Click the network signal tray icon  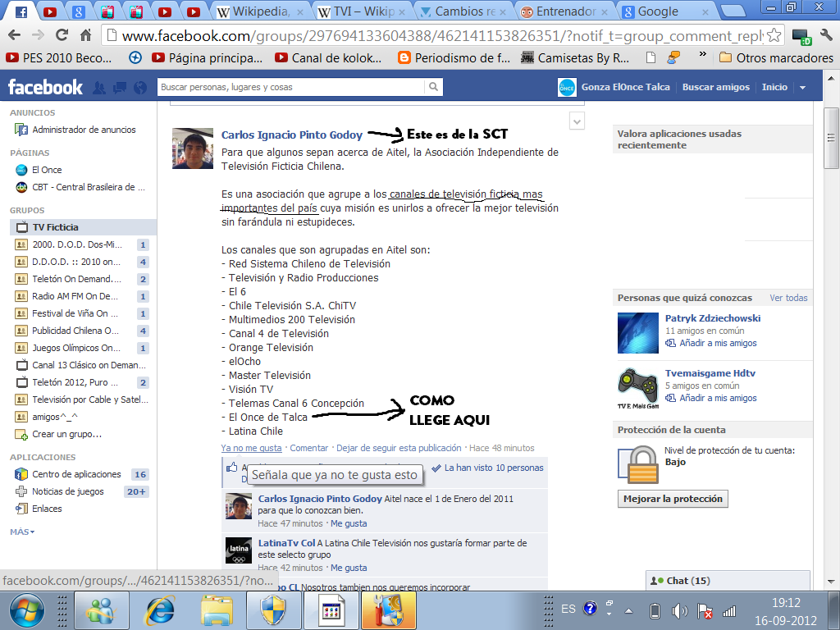pos(729,610)
